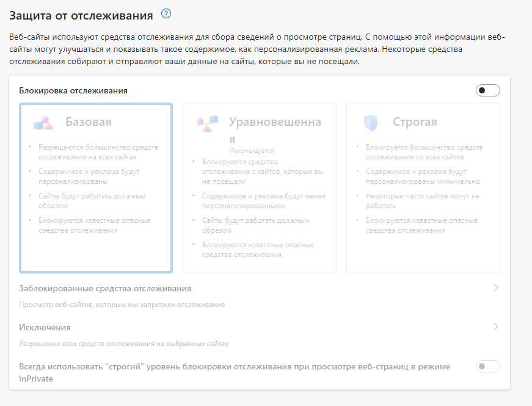Screen dimensions: 532x406
Task: Click the Защита от отслеживания heading
Action: click(x=81, y=14)
